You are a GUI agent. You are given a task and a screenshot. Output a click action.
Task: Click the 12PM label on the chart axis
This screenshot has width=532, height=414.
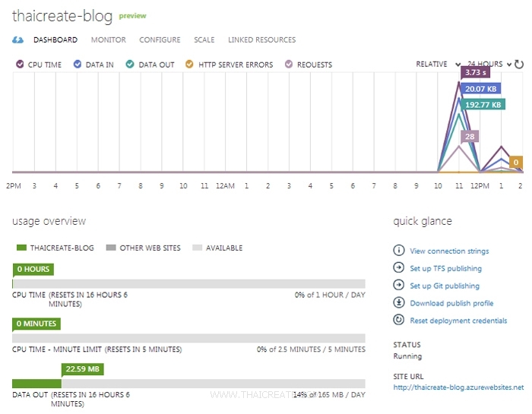(x=480, y=186)
